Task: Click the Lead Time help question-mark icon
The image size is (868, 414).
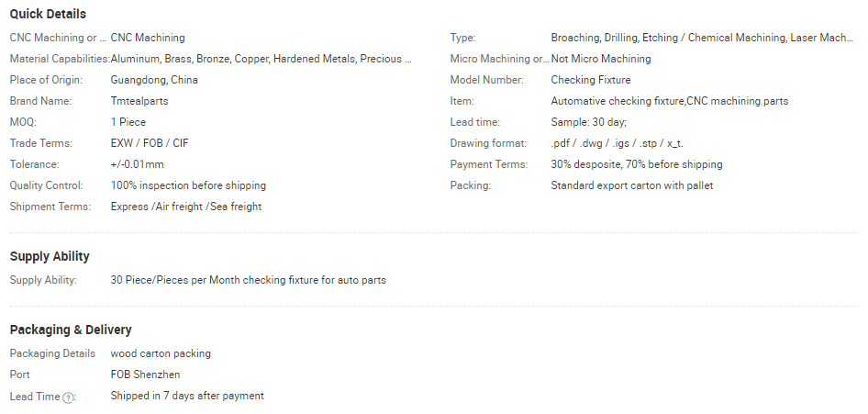Action: coord(68,397)
